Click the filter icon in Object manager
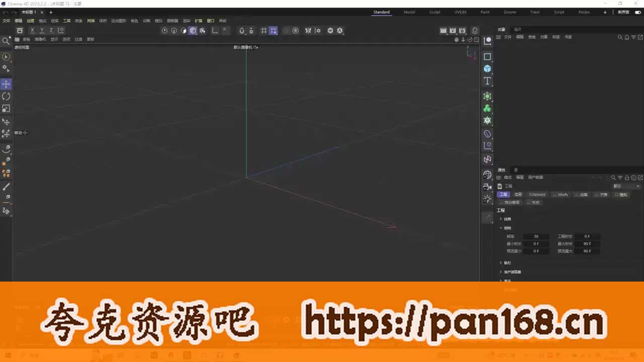 point(633,37)
